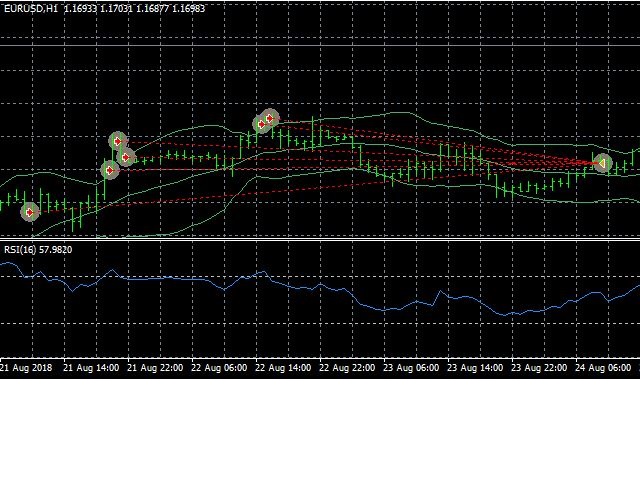Select the solid gray horizontal line near chart top
The width and height of the screenshot is (640, 480).
[320, 45]
